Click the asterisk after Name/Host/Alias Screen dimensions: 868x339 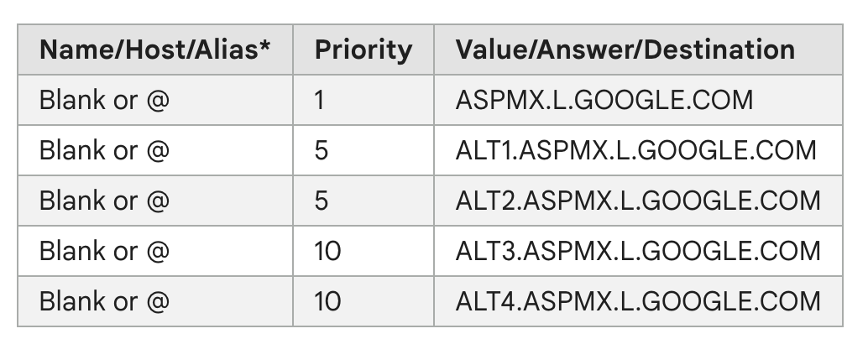pos(266,45)
